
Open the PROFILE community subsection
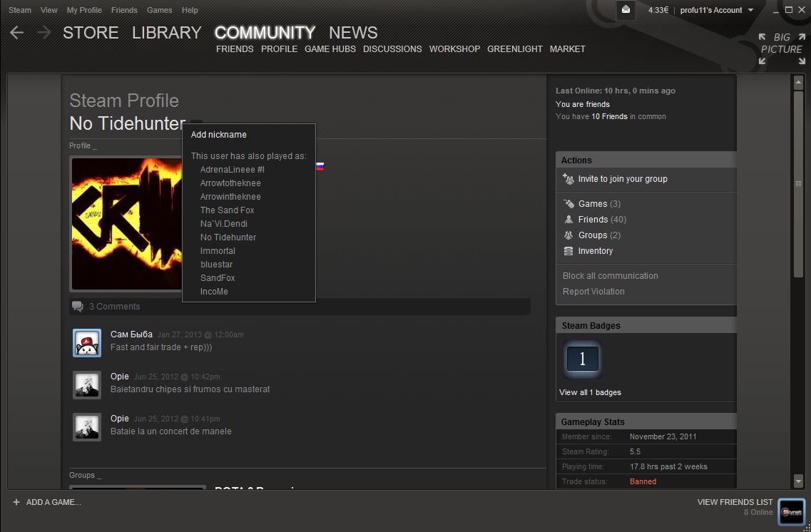click(x=280, y=49)
